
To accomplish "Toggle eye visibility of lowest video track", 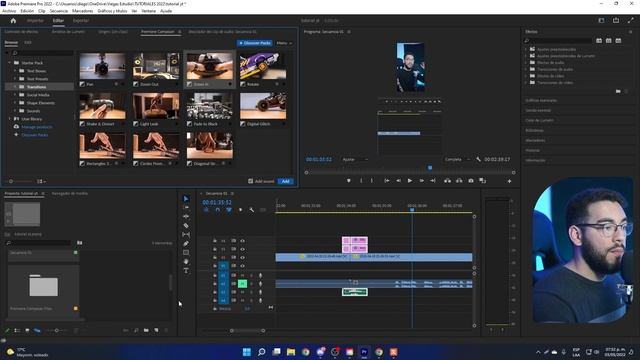I will point(242,266).
